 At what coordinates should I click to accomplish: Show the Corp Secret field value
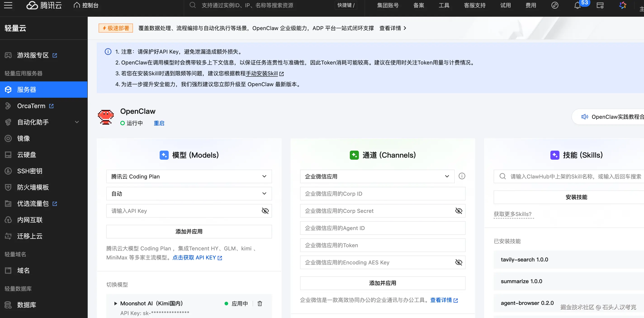[x=459, y=211]
